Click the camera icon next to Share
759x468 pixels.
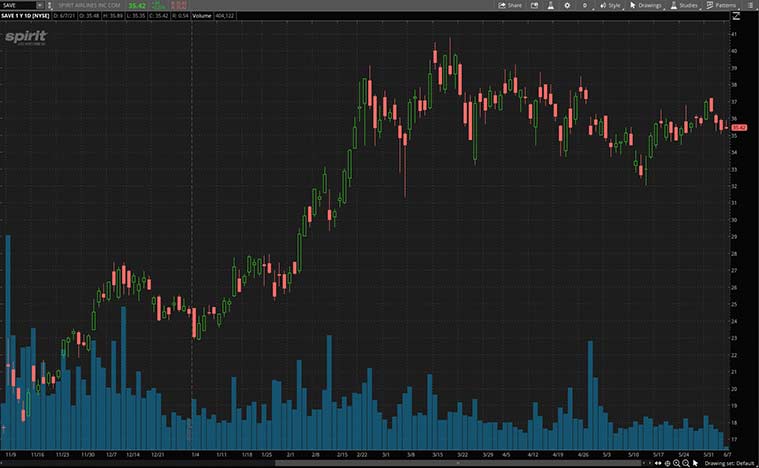click(533, 5)
